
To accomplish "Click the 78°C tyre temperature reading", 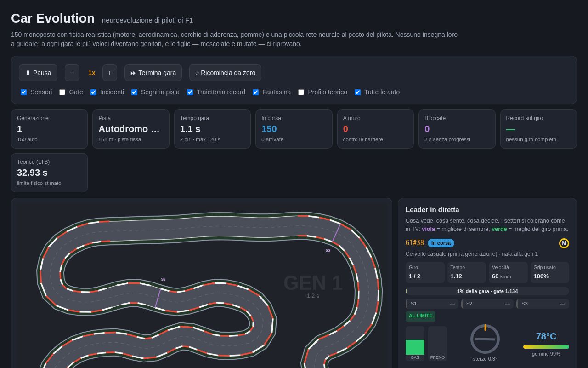I will point(546,336).
